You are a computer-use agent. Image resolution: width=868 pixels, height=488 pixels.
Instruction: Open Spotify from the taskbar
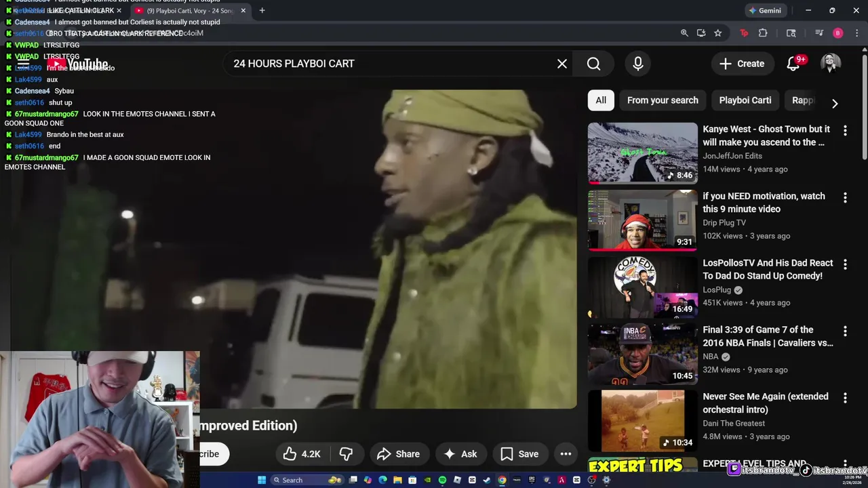442,480
